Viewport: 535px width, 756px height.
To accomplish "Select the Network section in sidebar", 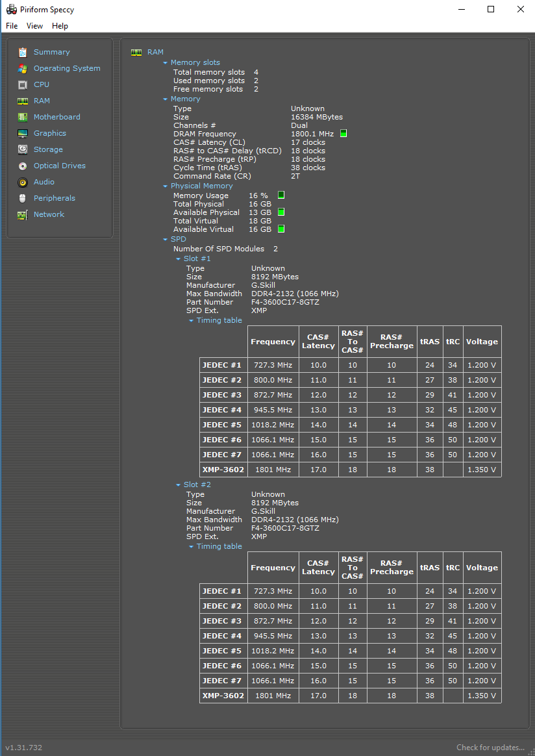I will tap(49, 214).
